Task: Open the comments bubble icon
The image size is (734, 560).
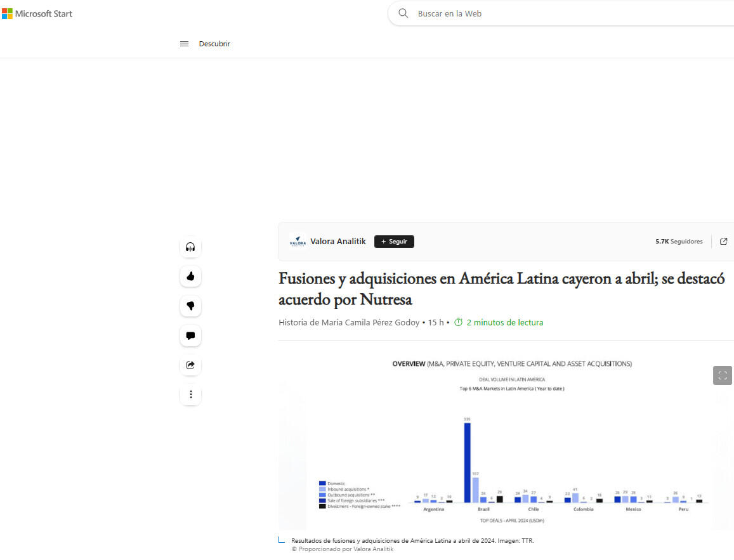Action: click(x=190, y=335)
